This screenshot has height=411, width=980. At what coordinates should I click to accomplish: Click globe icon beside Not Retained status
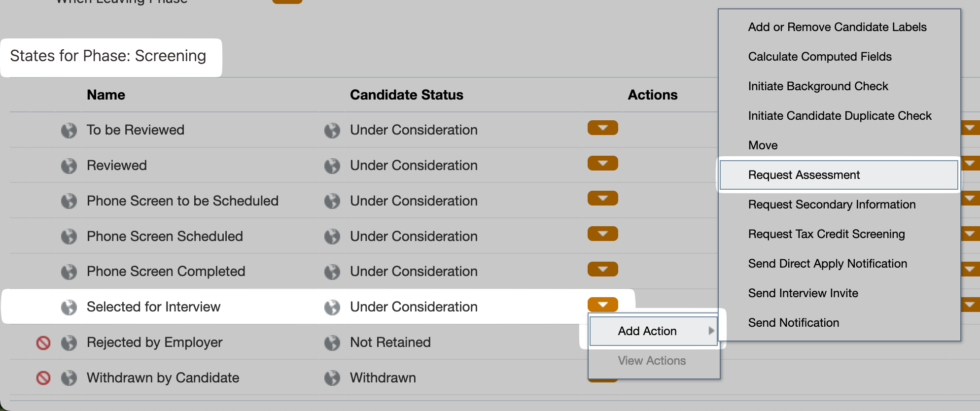pos(332,343)
